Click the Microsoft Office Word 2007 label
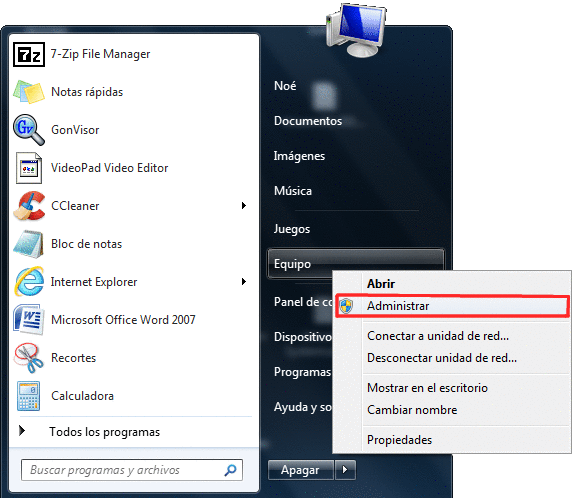Image resolution: width=572 pixels, height=498 pixels. (x=123, y=320)
